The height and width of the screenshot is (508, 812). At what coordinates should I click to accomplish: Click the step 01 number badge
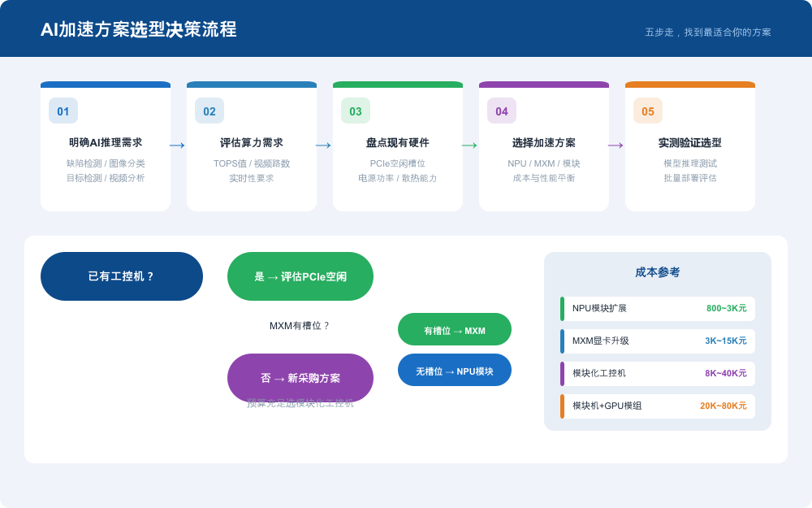(62, 111)
